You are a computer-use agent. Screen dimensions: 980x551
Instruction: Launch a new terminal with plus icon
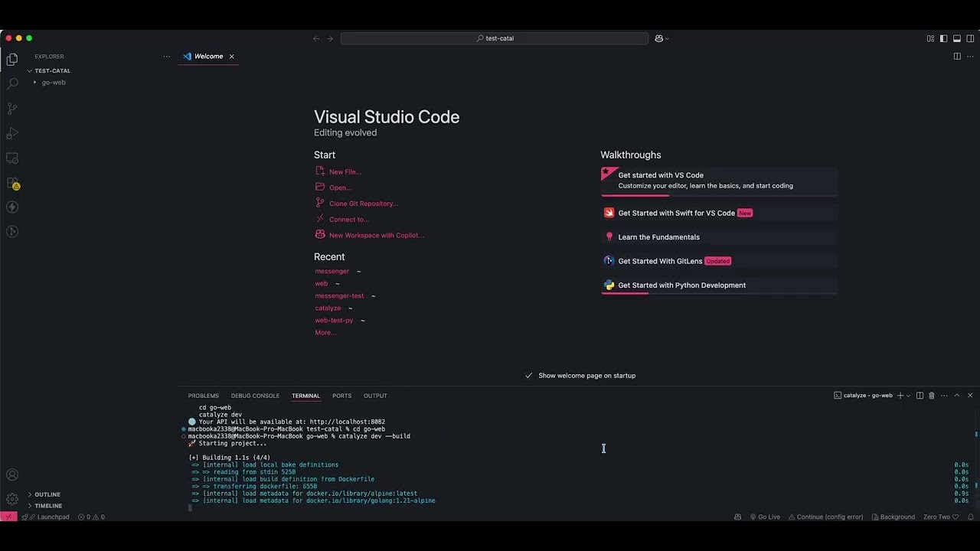pyautogui.click(x=900, y=396)
